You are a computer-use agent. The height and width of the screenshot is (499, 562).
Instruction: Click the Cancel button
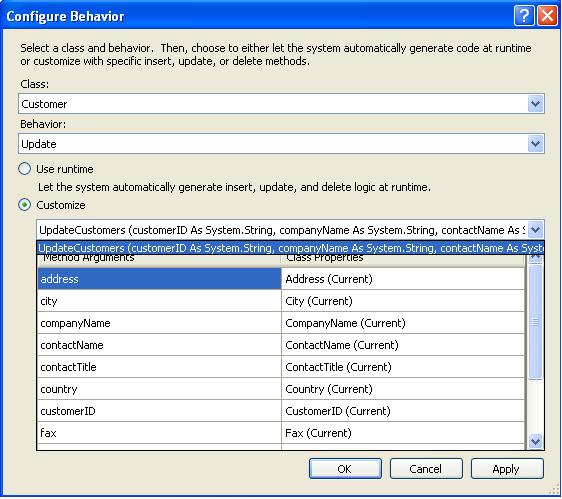(x=426, y=469)
